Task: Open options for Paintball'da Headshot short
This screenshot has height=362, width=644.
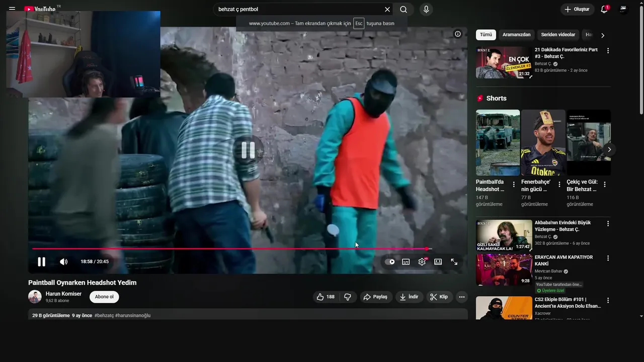Action: pyautogui.click(x=514, y=185)
